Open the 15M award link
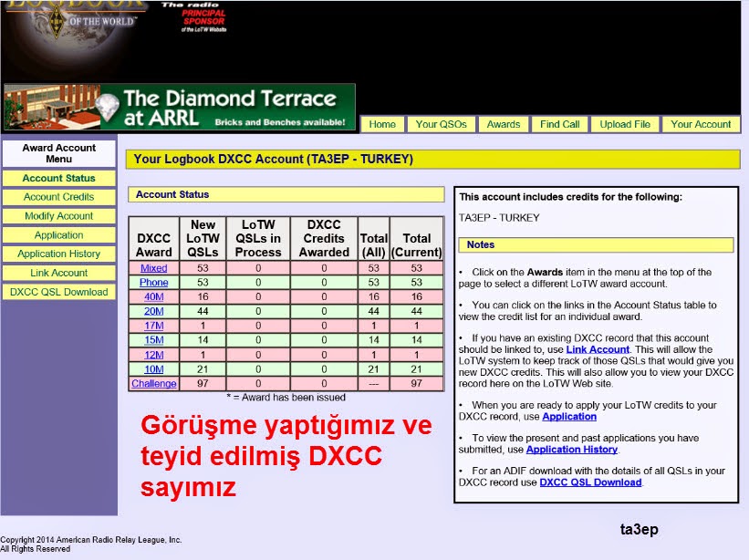749x560 pixels. coord(154,340)
